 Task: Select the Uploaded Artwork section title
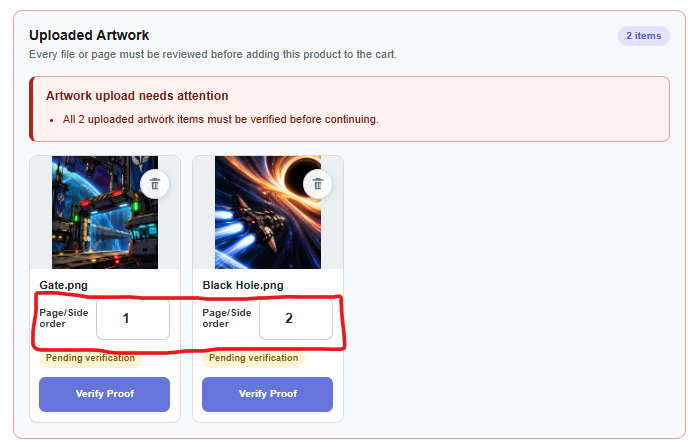(x=89, y=35)
